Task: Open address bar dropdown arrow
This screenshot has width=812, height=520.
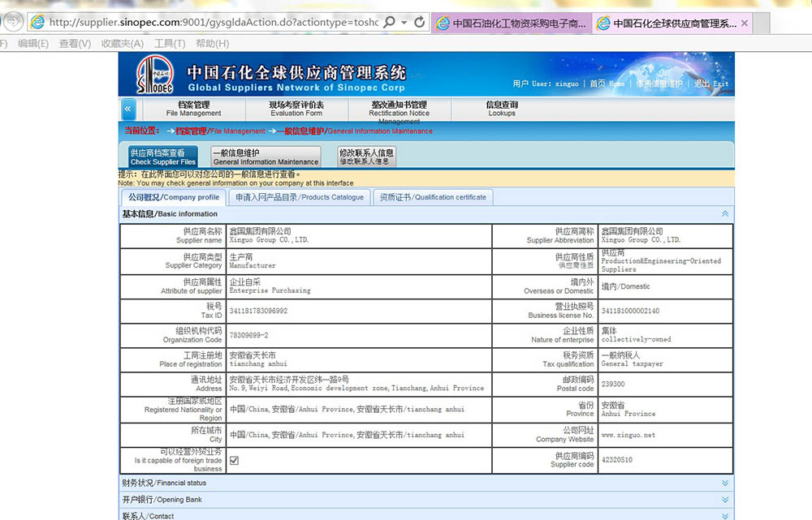Action: pos(405,23)
